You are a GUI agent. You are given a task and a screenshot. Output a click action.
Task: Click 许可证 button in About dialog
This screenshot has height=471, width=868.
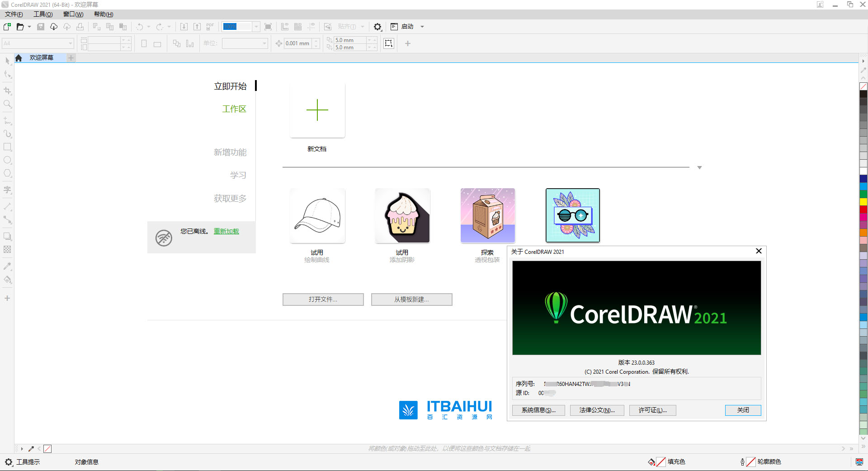pyautogui.click(x=653, y=410)
